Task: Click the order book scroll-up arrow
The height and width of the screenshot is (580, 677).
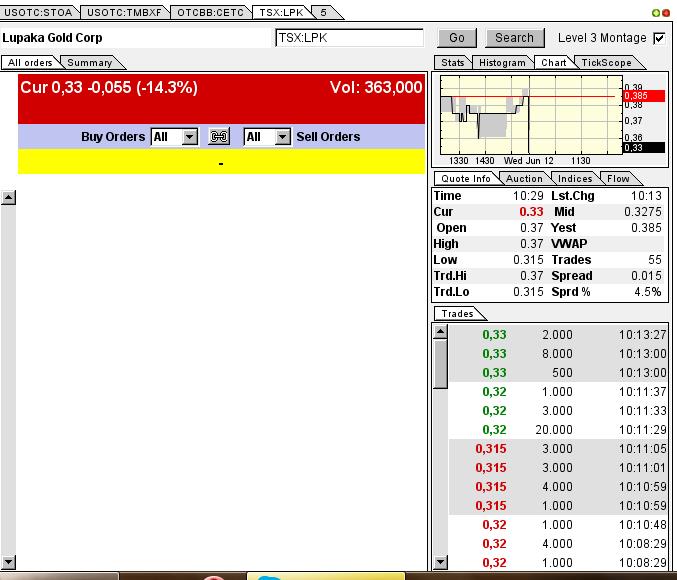Action: 8,198
